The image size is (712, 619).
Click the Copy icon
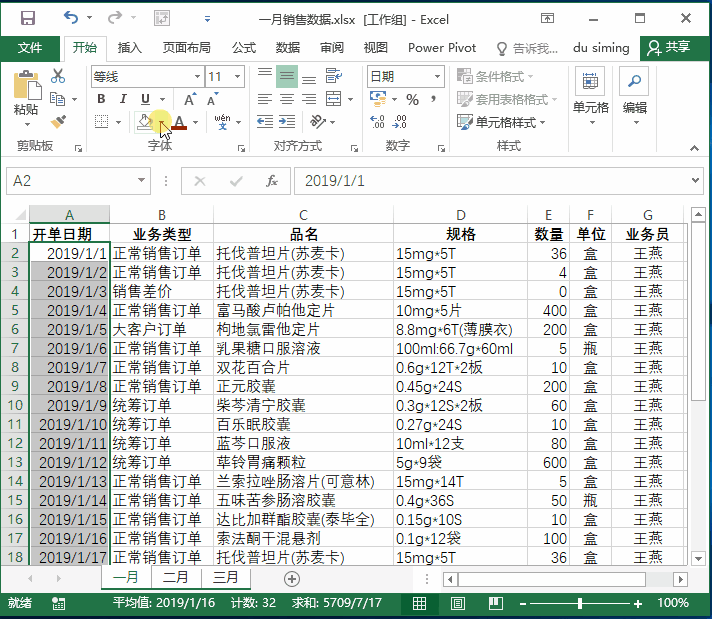pos(58,99)
